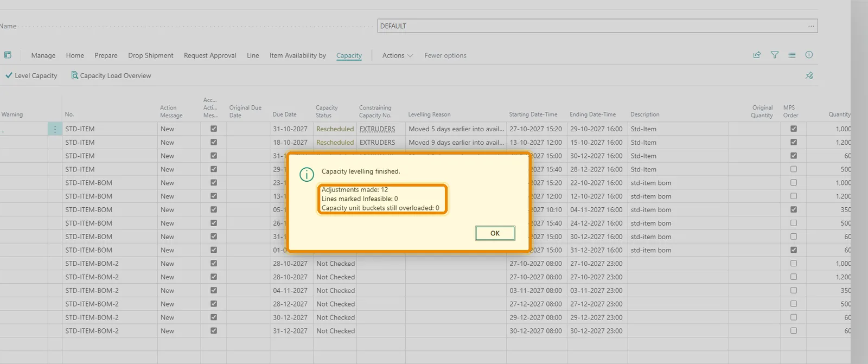
Task: Toggle MPS Order for row ending 27-12-2027 23:00
Action: (794, 304)
